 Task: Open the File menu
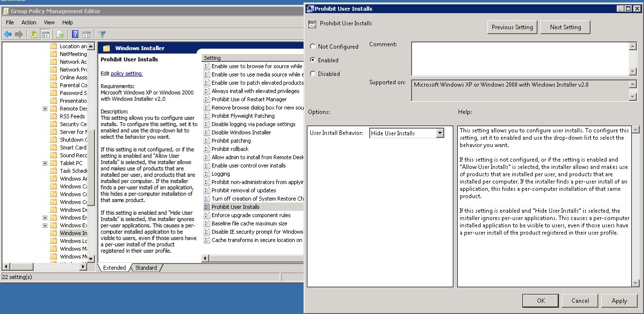click(x=10, y=22)
